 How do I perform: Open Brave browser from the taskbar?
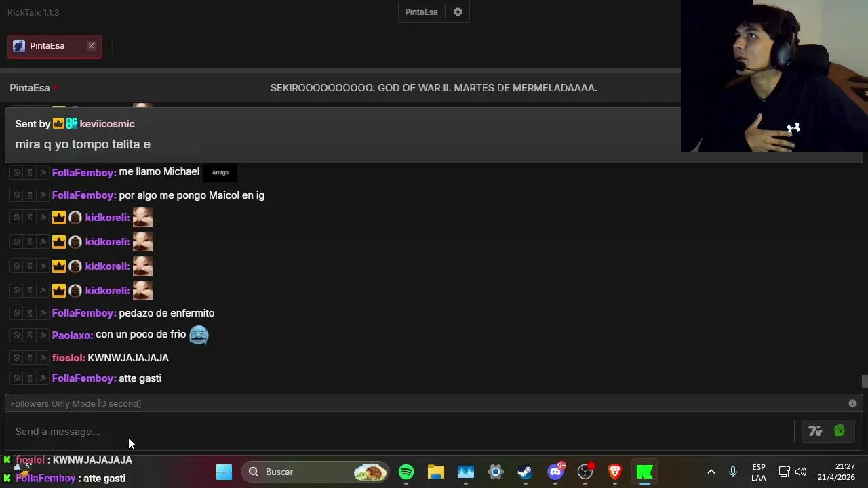(615, 472)
